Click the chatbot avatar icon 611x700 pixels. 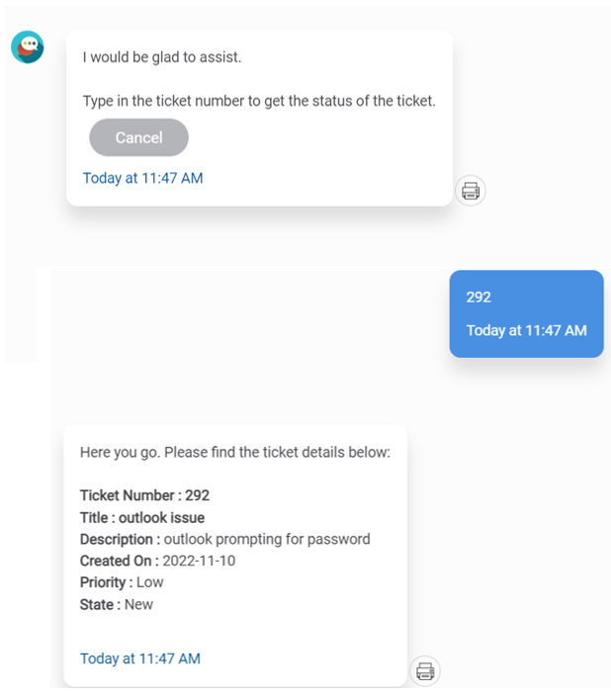click(28, 46)
